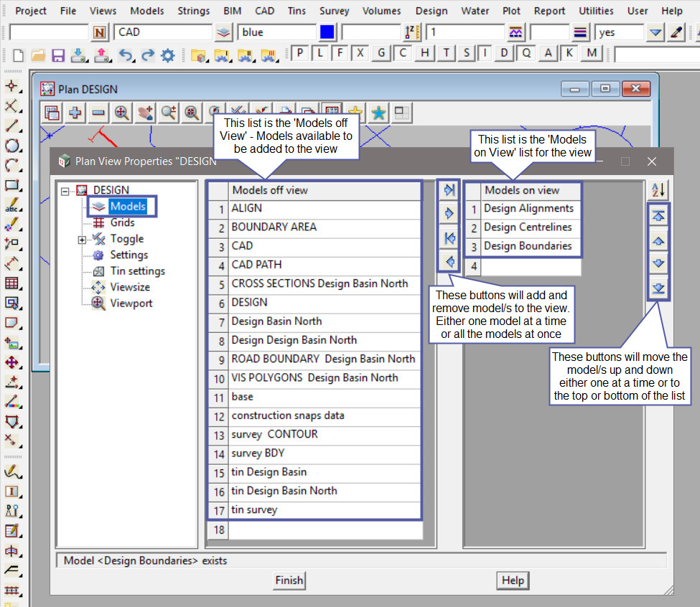Click the remove single model arrow
Image resolution: width=700 pixels, height=607 pixels.
click(450, 262)
